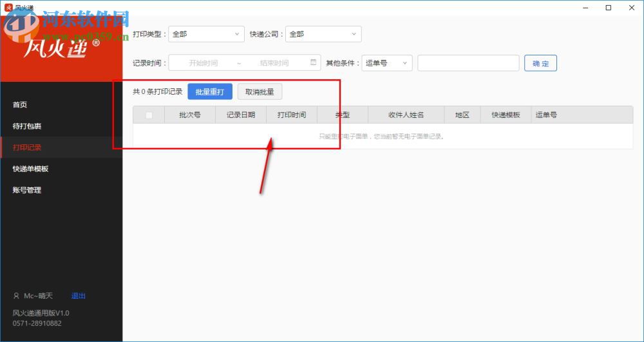Maximize the 风火递 window
Viewport: 644px width, 342px height.
pyautogui.click(x=609, y=7)
